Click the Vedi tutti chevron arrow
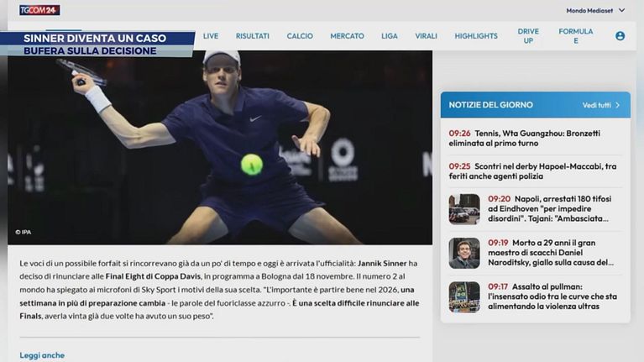 pyautogui.click(x=617, y=105)
